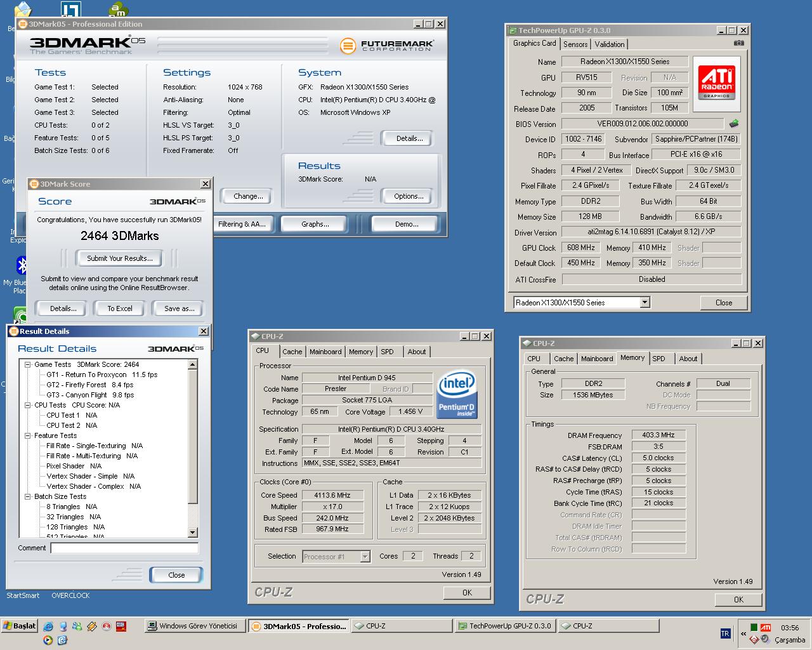This screenshot has width=812, height=650.
Task: Collapse the Feature Tests tree node
Action: (x=28, y=435)
